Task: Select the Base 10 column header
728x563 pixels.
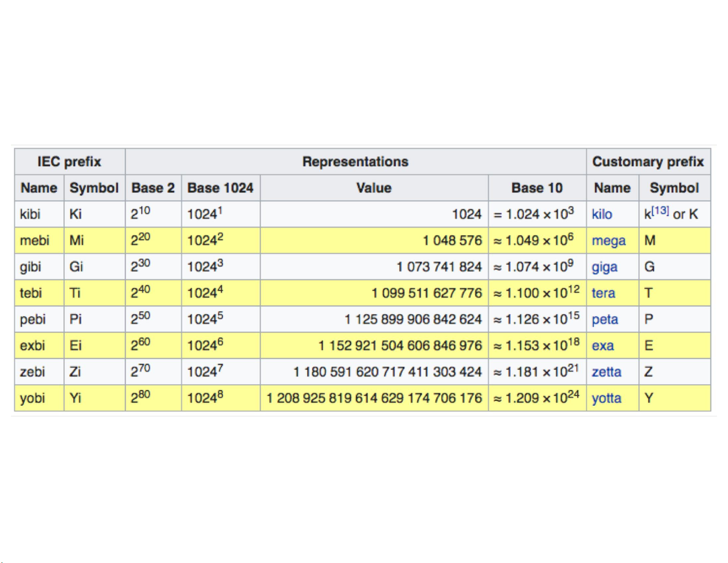Action: 536,188
